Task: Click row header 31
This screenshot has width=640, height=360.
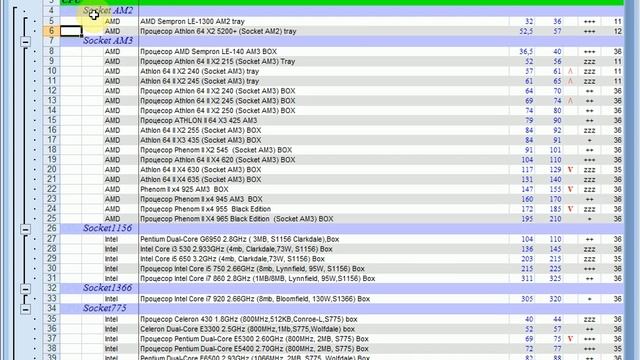Action: pyautogui.click(x=51, y=278)
